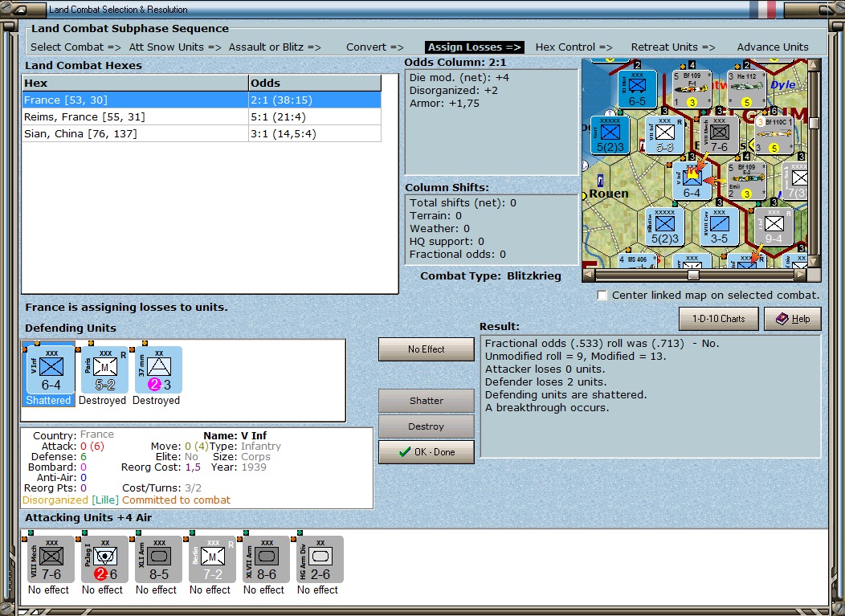Select the Reims, France combat row
The height and width of the screenshot is (616, 845).
point(202,117)
